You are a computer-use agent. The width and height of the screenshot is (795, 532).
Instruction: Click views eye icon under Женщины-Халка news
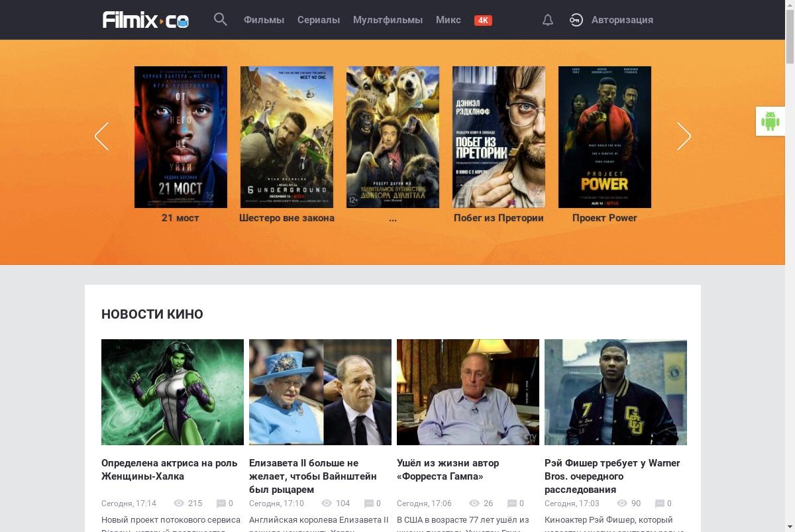(x=179, y=504)
